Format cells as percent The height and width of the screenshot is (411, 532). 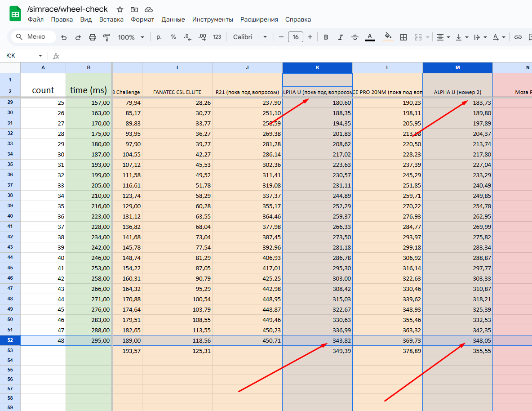pos(173,37)
